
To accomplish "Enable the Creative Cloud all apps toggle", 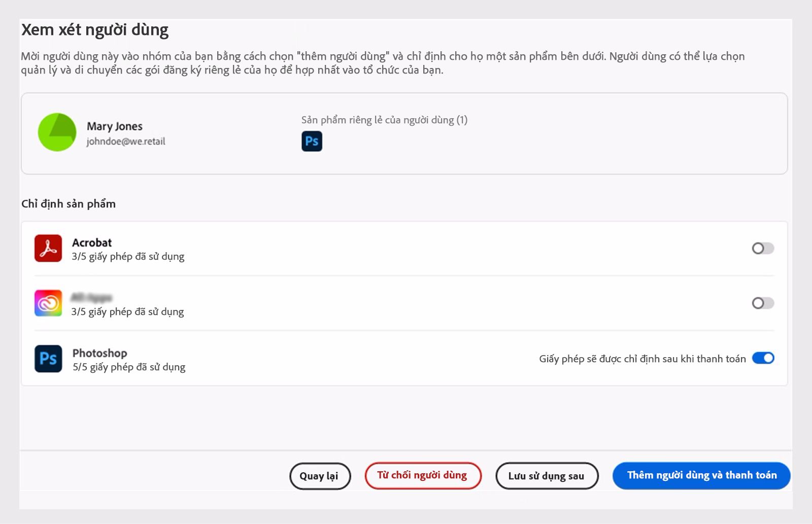I will coord(763,303).
